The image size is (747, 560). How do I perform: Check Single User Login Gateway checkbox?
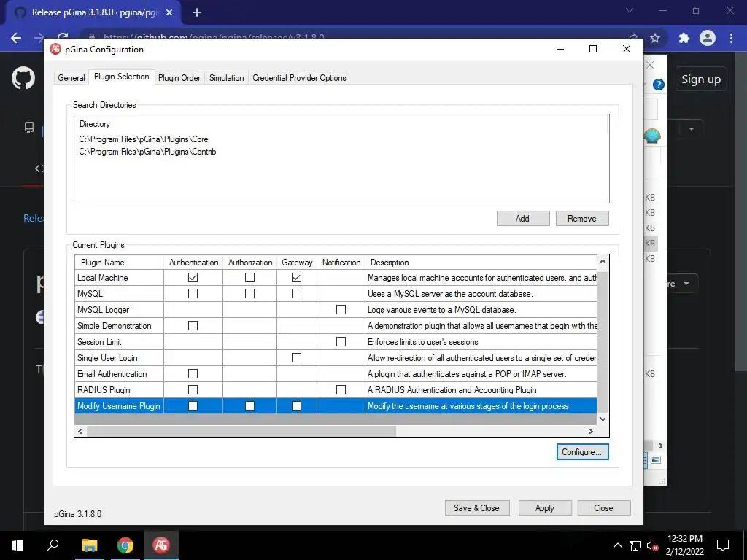click(296, 357)
